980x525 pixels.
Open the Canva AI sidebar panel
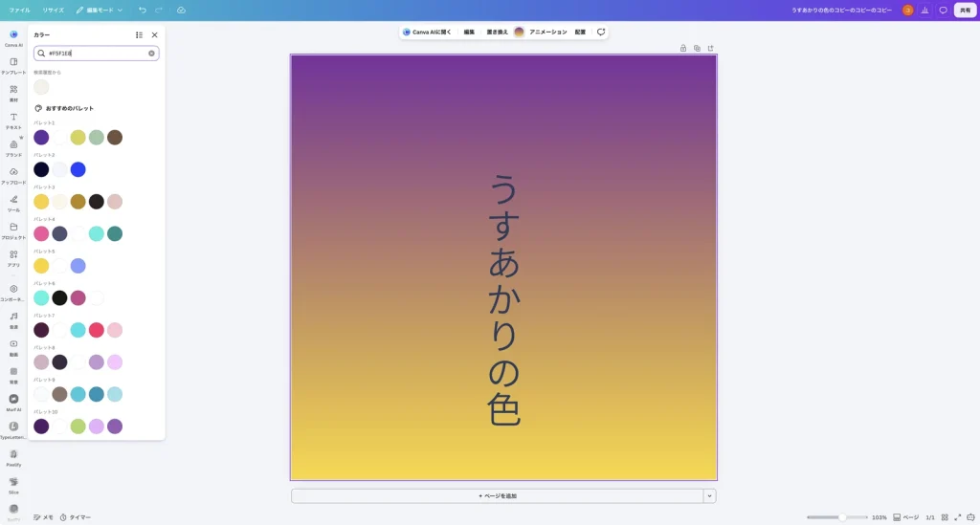point(13,37)
